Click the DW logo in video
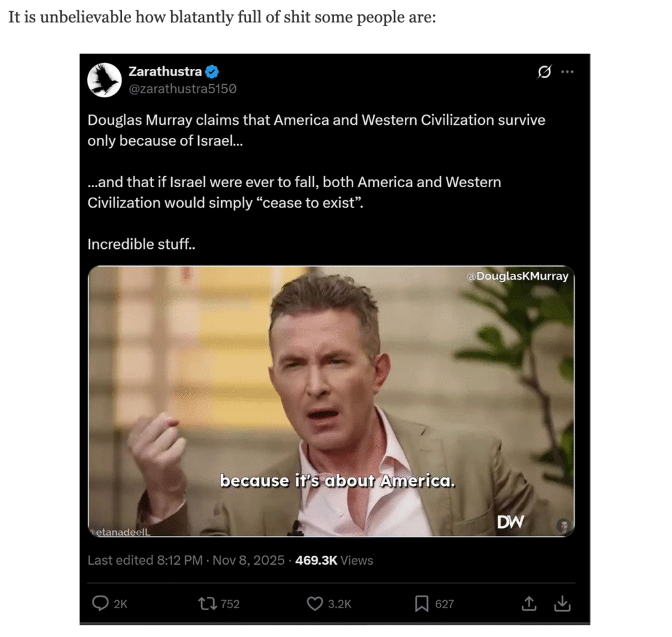 click(511, 521)
